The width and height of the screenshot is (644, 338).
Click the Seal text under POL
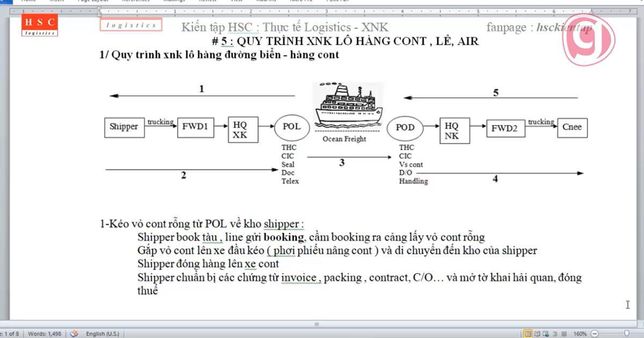pyautogui.click(x=288, y=164)
